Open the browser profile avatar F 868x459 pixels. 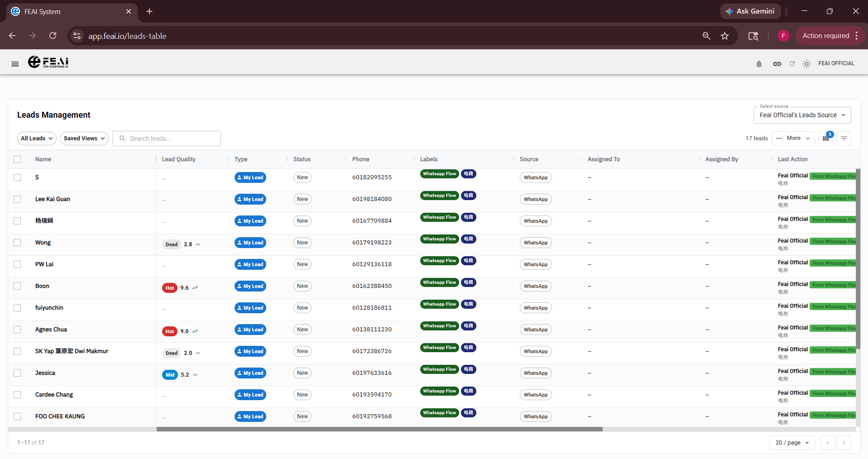pyautogui.click(x=783, y=36)
